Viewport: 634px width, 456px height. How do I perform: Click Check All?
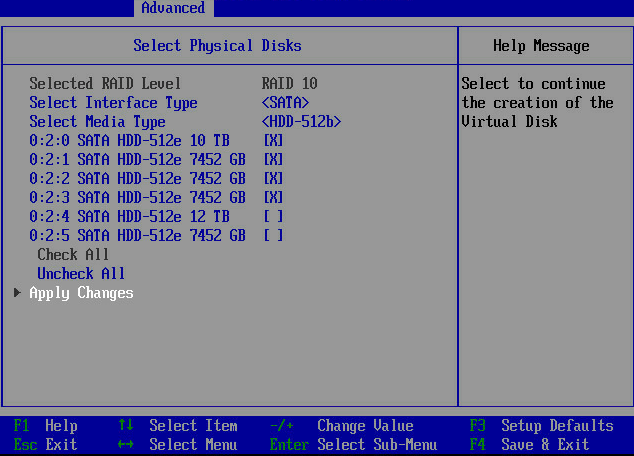73,254
